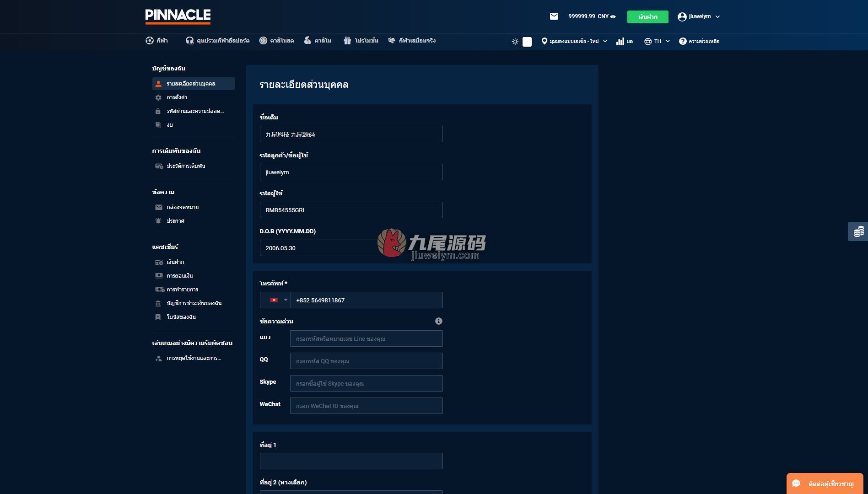Open the Promotions gift menu item
Image resolution: width=868 pixels, height=494 pixels.
point(361,41)
